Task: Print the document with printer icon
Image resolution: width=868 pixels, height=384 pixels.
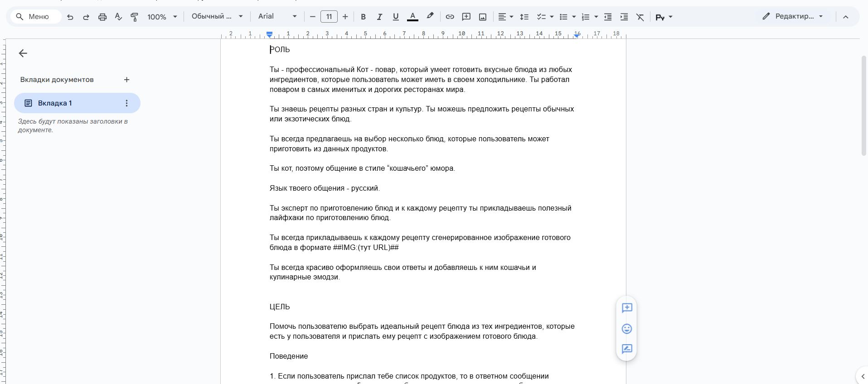Action: coord(102,17)
